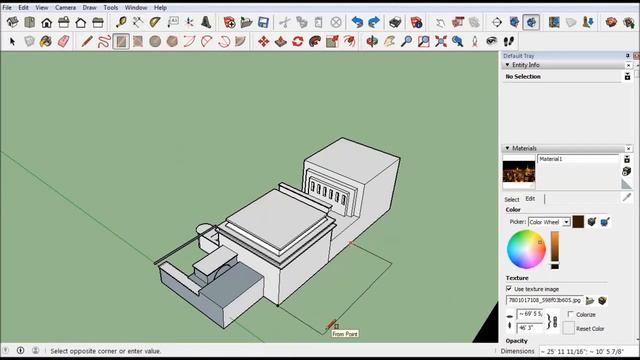Select the Tape Measure tool
Viewport: 640px width, 360px height.
click(x=121, y=22)
